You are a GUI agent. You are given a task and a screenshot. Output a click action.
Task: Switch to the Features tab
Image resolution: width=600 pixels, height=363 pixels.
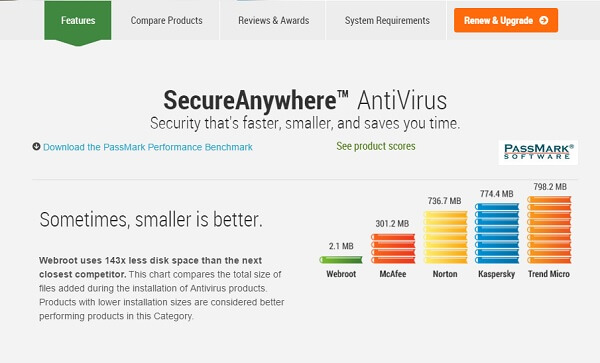tap(78, 20)
